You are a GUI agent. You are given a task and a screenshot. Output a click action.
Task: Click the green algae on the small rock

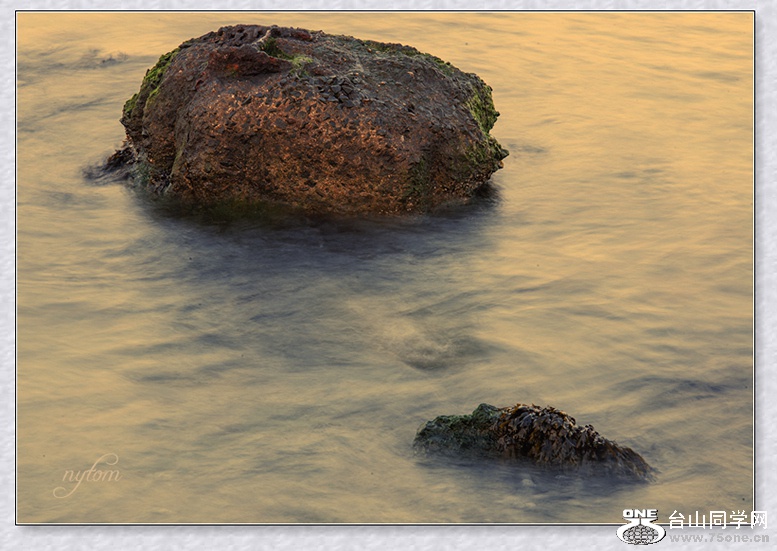tap(462, 425)
